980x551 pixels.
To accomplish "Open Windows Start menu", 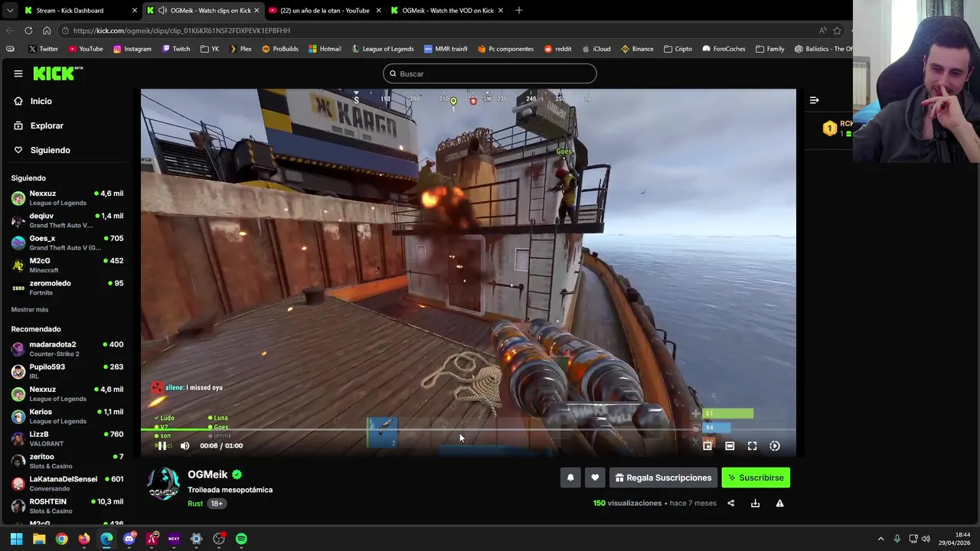I will tap(16, 539).
